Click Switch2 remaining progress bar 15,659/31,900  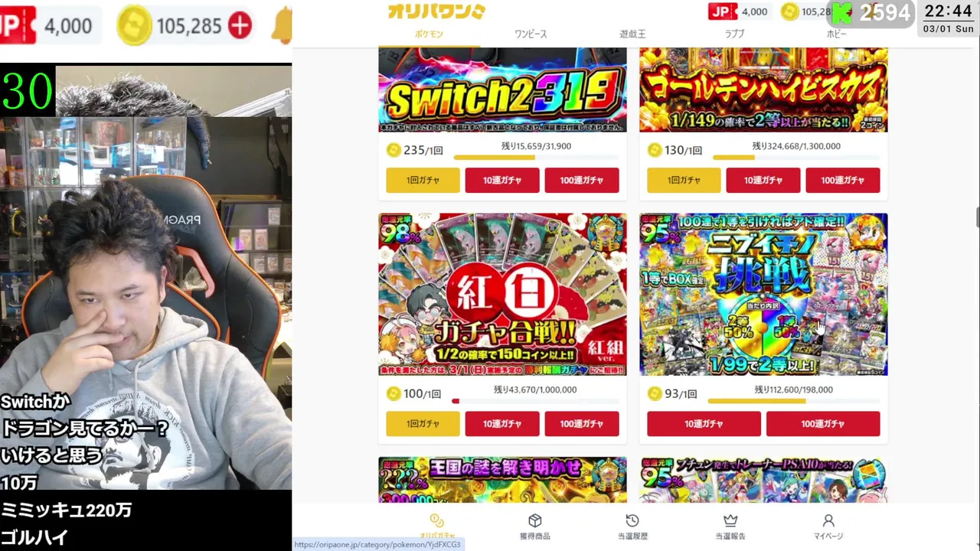pyautogui.click(x=536, y=158)
